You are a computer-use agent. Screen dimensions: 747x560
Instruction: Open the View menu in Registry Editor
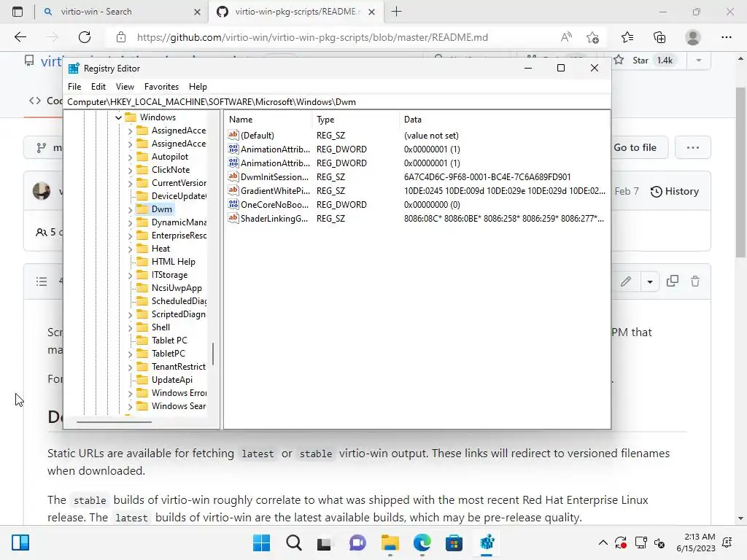coord(125,87)
